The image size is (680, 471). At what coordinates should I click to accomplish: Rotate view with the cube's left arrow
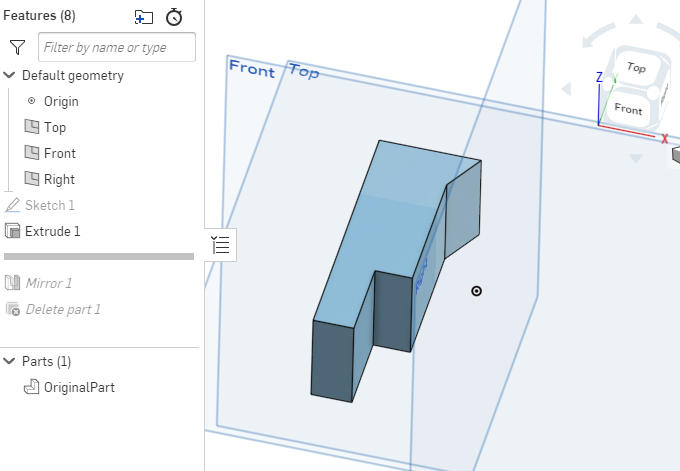click(x=566, y=89)
